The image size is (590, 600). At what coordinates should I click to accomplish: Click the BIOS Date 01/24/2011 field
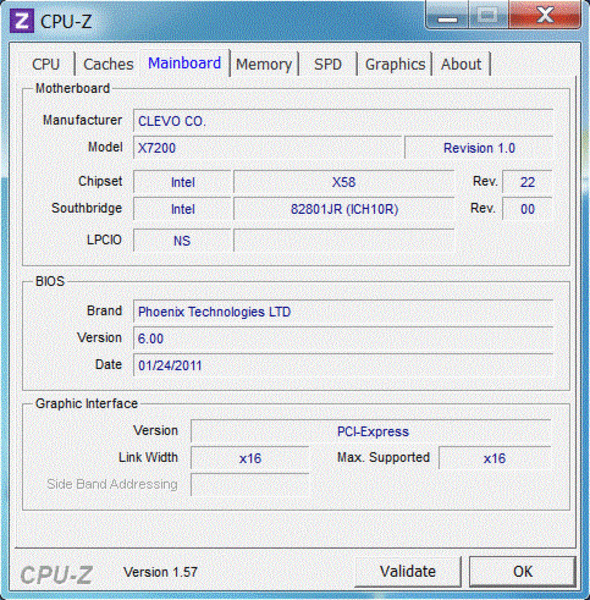point(343,365)
